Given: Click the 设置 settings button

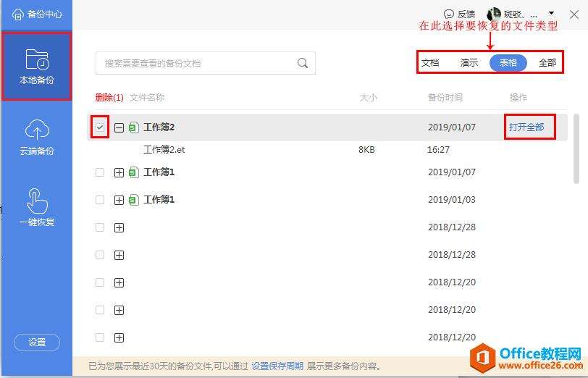Looking at the screenshot, I should tap(37, 343).
